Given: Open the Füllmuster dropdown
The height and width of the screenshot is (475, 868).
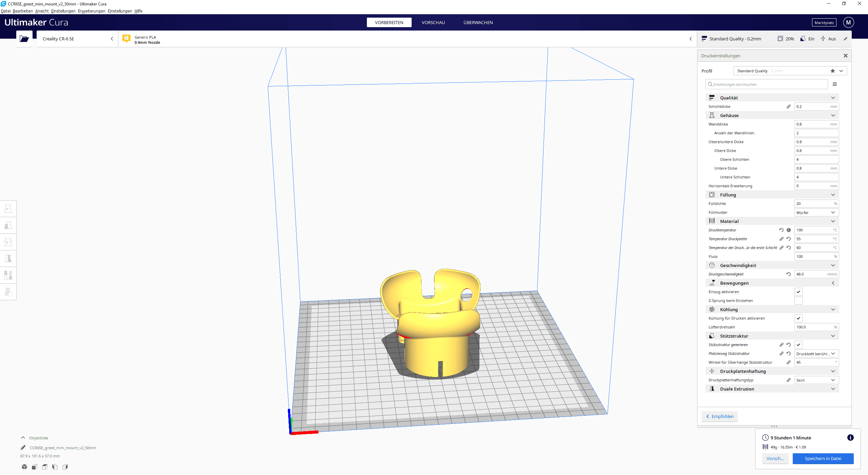Looking at the screenshot, I should pos(816,212).
